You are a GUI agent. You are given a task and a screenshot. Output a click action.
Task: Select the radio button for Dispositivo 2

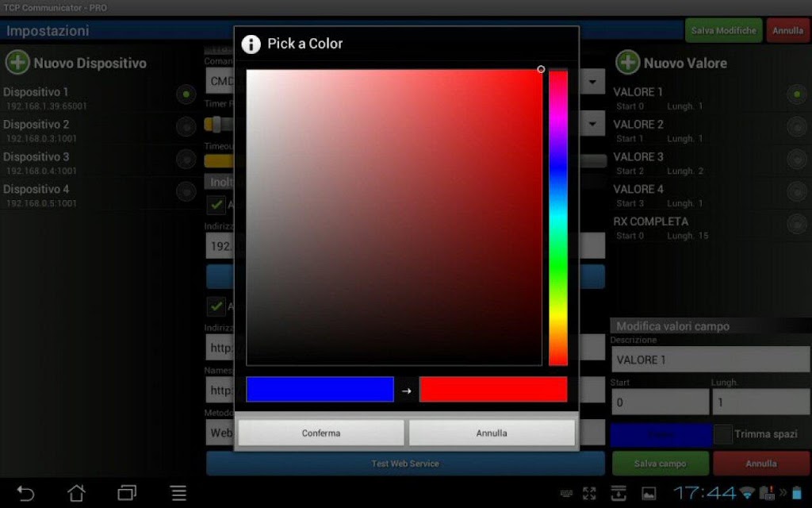(186, 126)
